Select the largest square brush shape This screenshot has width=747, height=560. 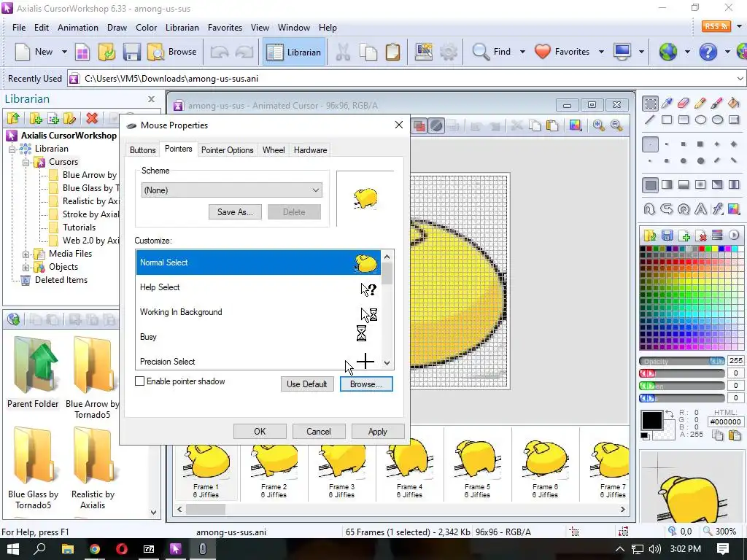[x=700, y=144]
